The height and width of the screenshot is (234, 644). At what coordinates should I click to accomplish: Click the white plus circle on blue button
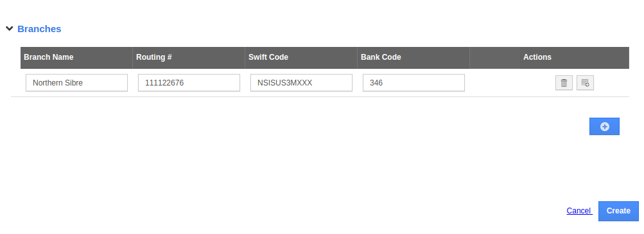605,127
